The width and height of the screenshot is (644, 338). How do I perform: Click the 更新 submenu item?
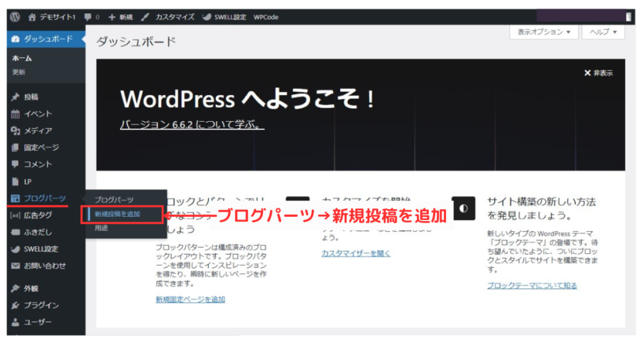coord(18,72)
